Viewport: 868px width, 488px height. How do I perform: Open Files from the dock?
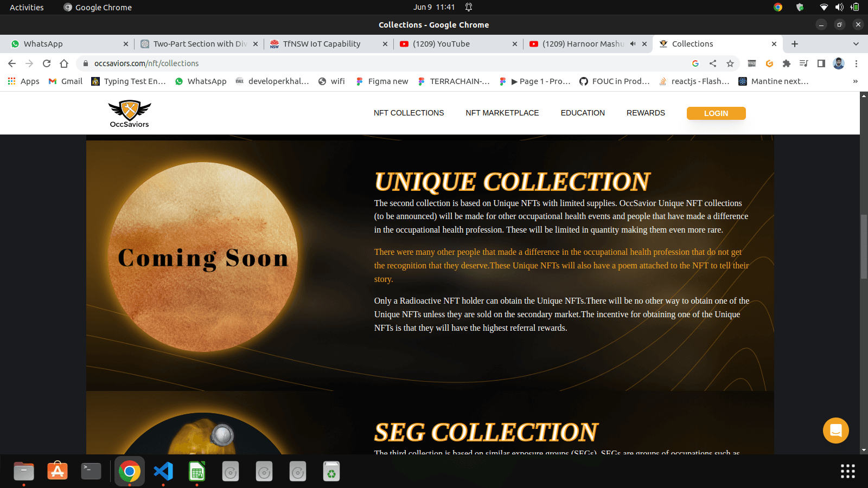pos(24,471)
